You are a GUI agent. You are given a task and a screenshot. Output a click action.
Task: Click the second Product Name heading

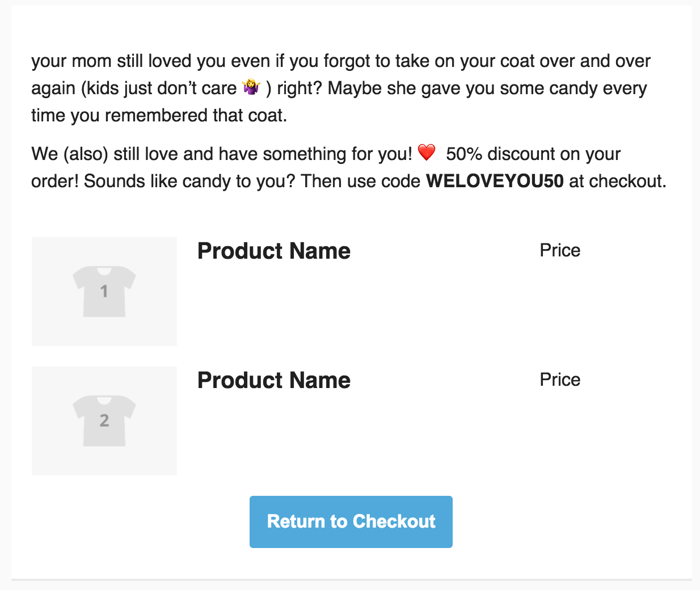coord(274,380)
